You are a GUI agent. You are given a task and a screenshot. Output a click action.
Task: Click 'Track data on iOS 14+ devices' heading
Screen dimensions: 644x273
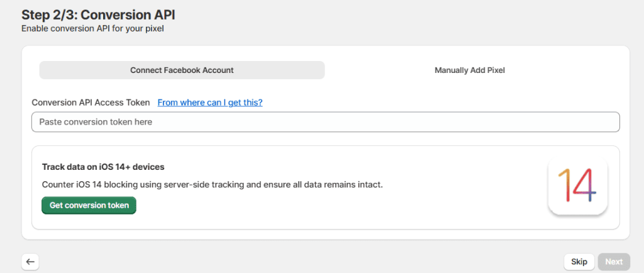coord(103,167)
